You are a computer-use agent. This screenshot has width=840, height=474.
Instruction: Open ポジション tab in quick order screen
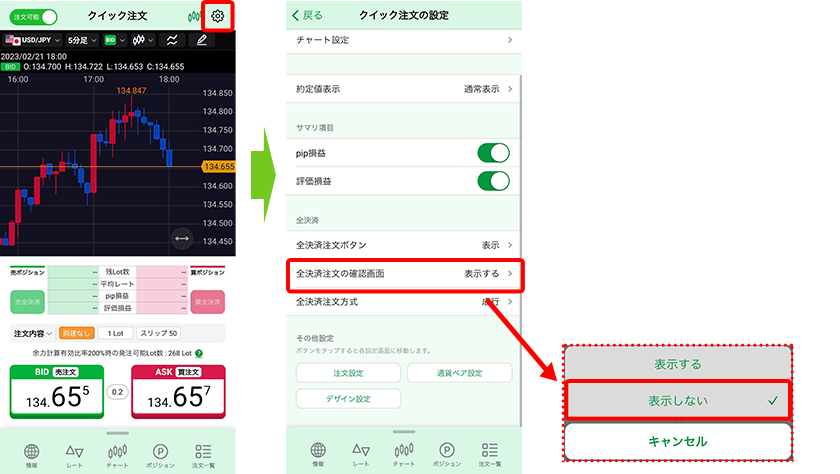coord(160,456)
